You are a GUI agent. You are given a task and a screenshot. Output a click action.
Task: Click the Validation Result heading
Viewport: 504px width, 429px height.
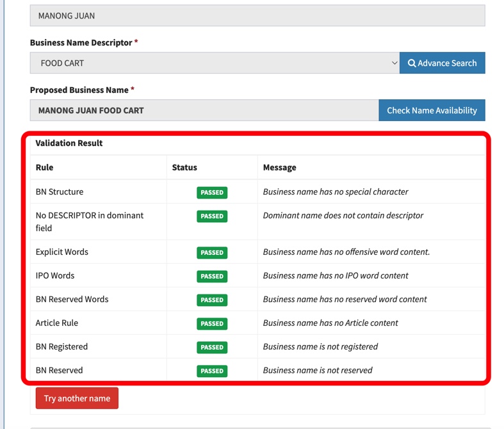[69, 143]
